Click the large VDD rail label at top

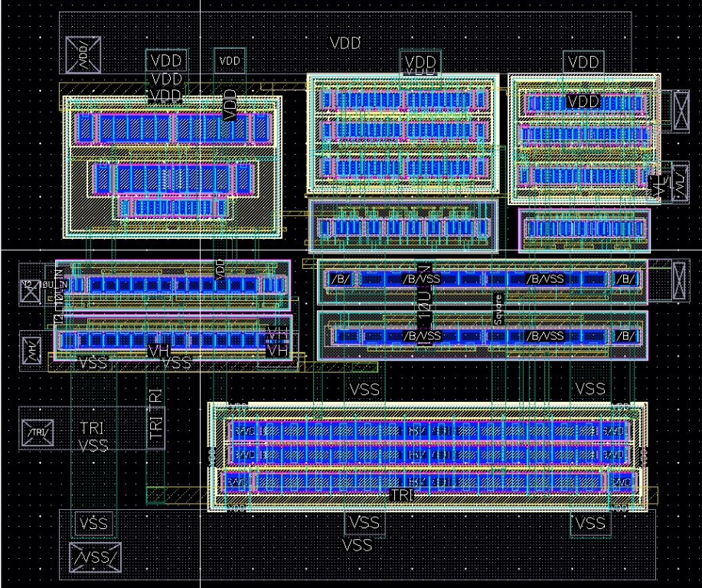click(x=344, y=44)
